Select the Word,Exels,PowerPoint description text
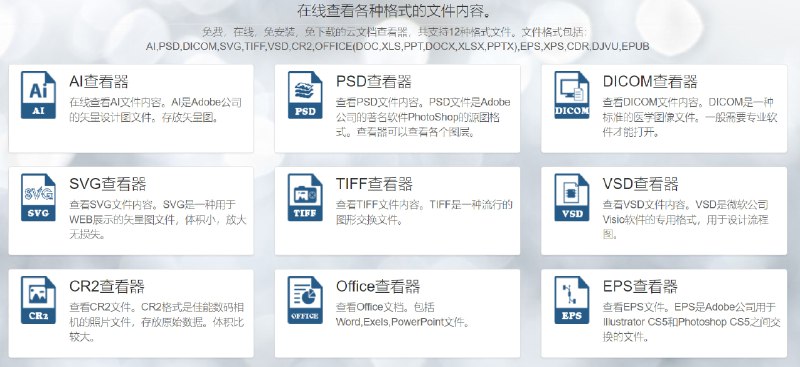Viewport: 800px width, 367px height. click(402, 315)
